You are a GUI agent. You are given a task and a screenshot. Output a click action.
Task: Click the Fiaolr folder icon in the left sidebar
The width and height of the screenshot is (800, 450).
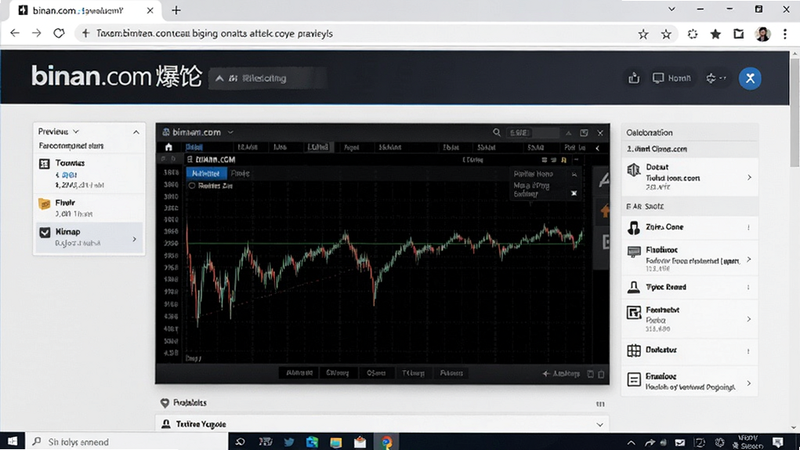[x=44, y=204]
